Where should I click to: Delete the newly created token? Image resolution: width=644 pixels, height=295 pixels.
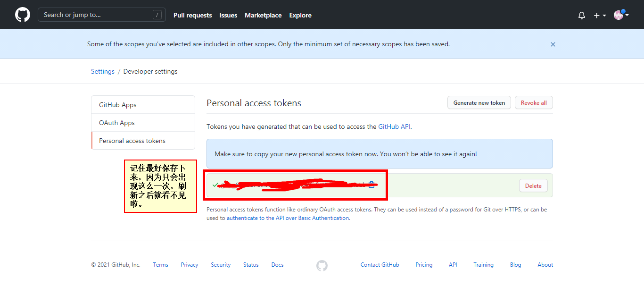coord(533,185)
